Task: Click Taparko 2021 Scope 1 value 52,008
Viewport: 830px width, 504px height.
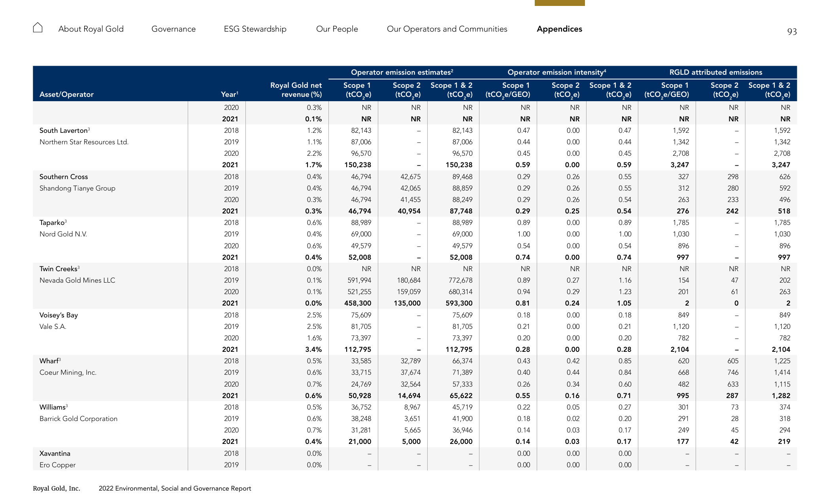Action: tap(360, 257)
